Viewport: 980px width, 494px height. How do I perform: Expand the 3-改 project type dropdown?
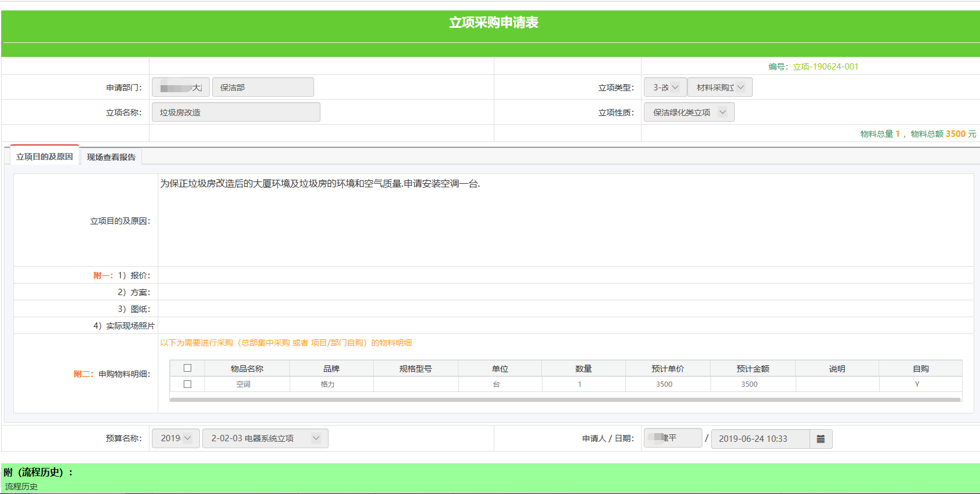pyautogui.click(x=665, y=88)
